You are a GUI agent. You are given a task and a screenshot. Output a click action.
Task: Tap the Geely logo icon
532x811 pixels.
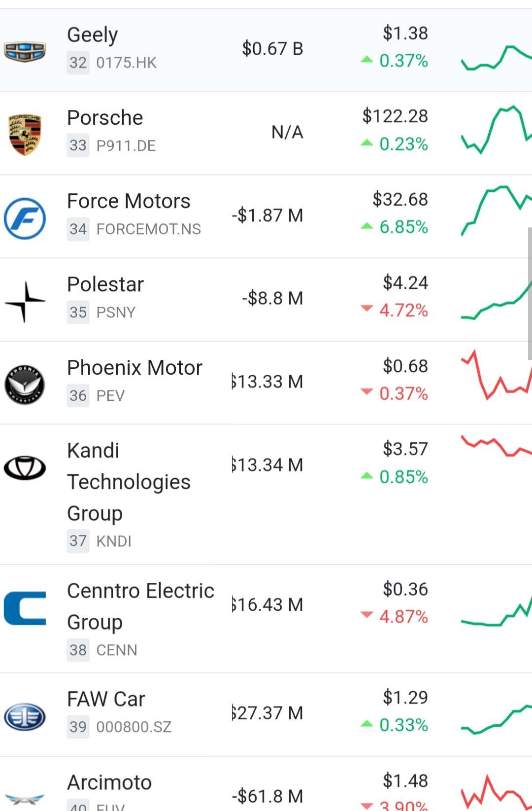25,51
